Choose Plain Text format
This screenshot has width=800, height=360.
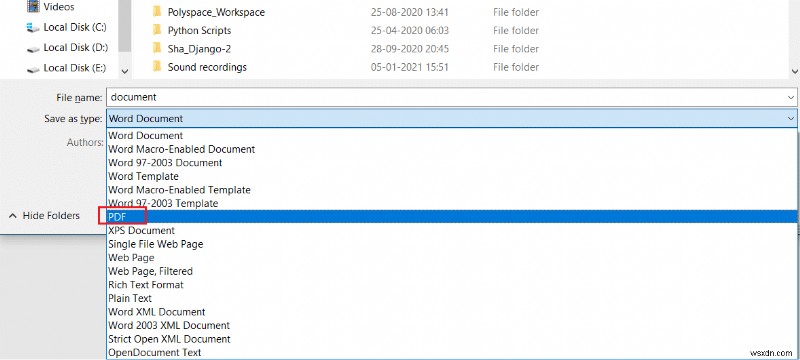tap(452, 298)
